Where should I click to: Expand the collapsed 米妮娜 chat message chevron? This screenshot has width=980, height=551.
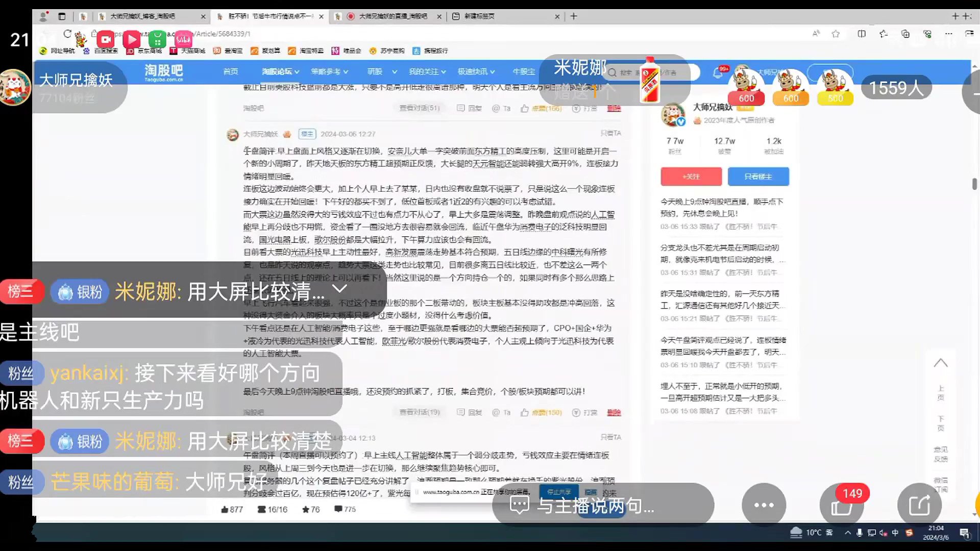tap(339, 289)
